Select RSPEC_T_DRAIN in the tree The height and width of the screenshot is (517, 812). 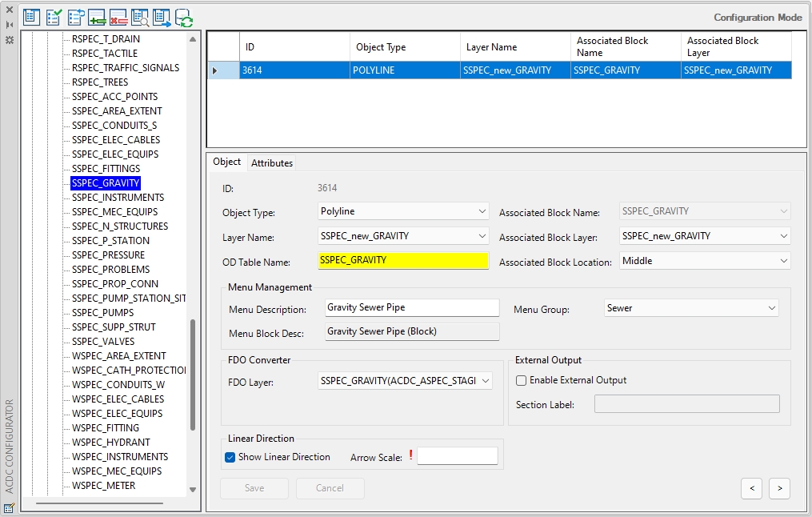tap(106, 39)
